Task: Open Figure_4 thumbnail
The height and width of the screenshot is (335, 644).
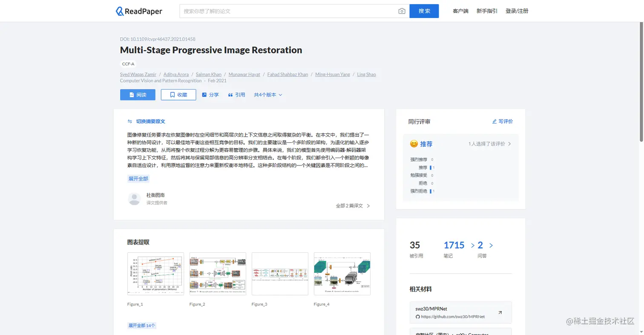Action: (342, 274)
